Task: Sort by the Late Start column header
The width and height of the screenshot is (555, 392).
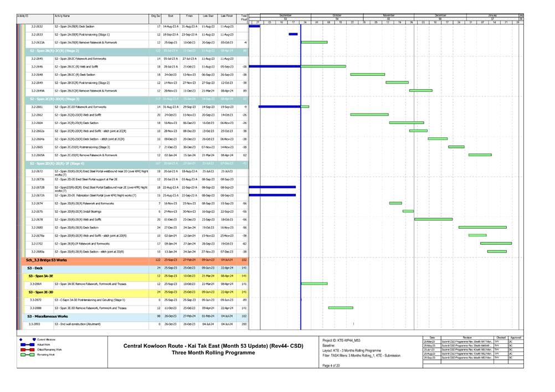Action: 208,17
